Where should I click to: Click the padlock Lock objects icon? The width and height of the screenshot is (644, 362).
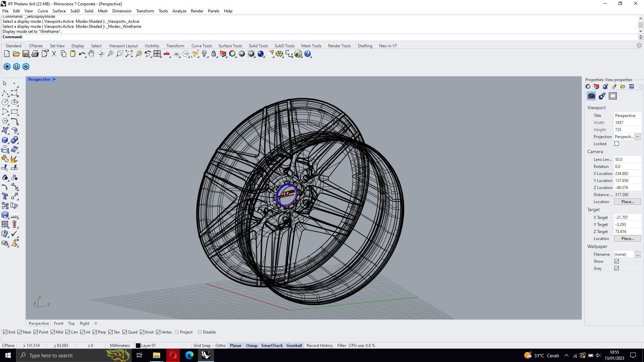[x=214, y=54]
